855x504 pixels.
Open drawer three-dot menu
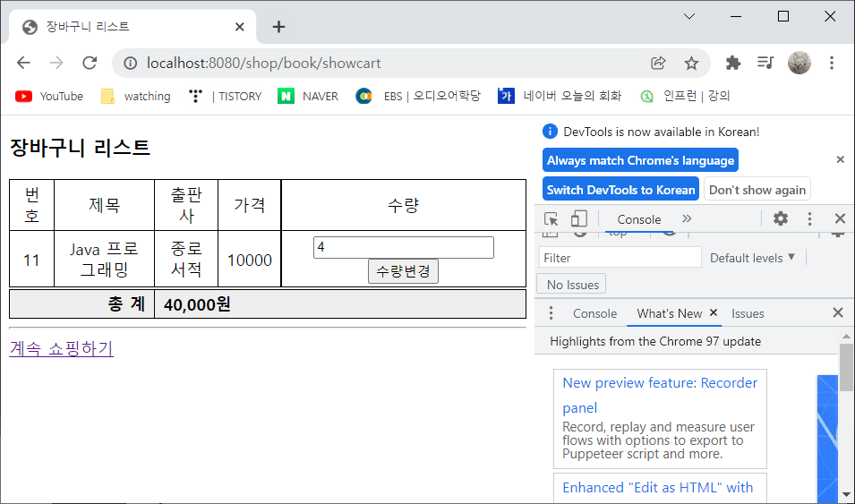pyautogui.click(x=551, y=313)
